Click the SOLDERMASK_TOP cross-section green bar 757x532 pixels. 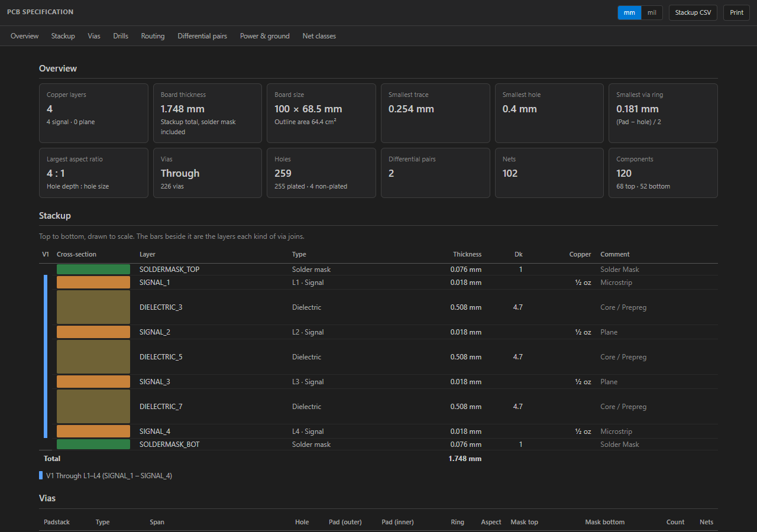click(93, 270)
